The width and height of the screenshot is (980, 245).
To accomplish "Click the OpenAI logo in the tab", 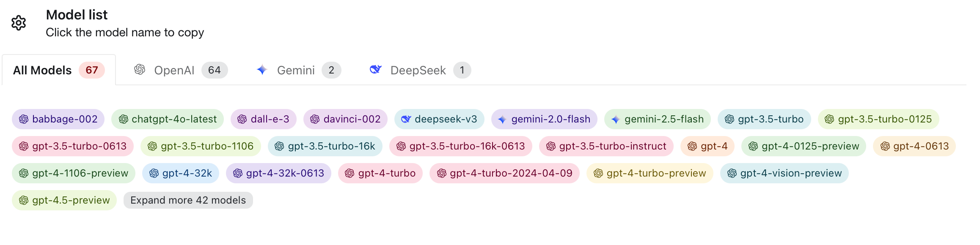I will tap(140, 70).
